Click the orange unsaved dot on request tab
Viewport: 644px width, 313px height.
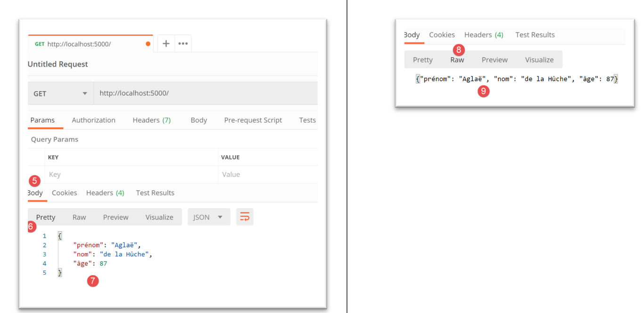pyautogui.click(x=148, y=44)
